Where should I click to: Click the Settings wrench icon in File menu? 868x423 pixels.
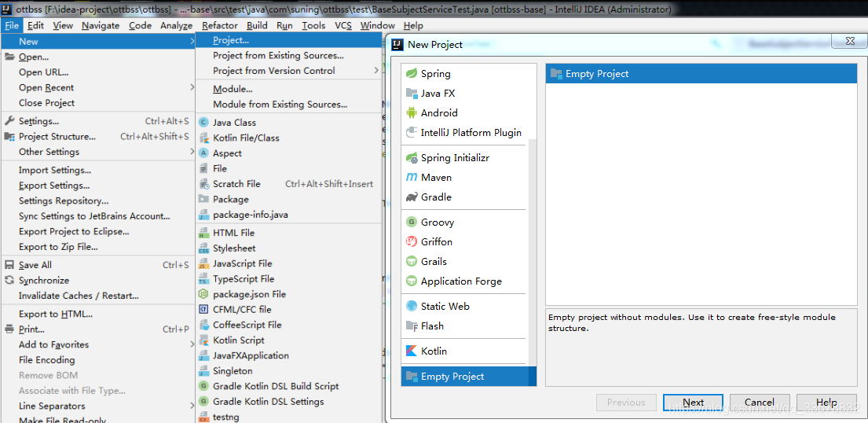9,121
